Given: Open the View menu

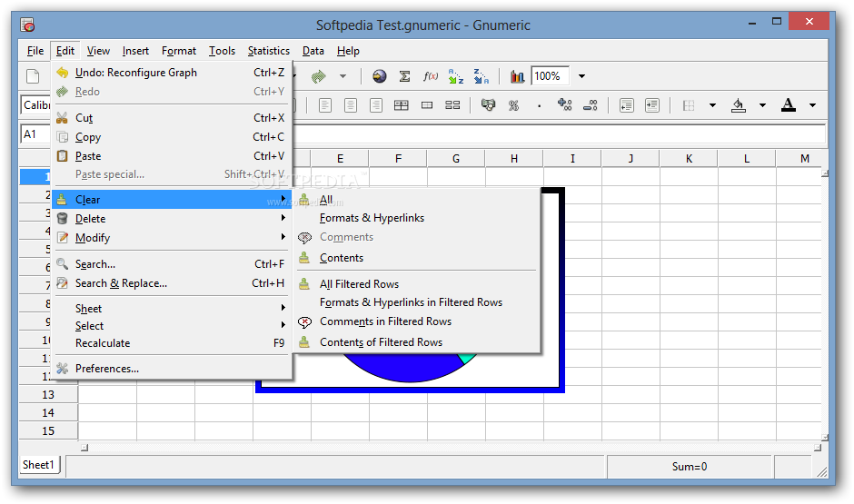Looking at the screenshot, I should click(98, 51).
